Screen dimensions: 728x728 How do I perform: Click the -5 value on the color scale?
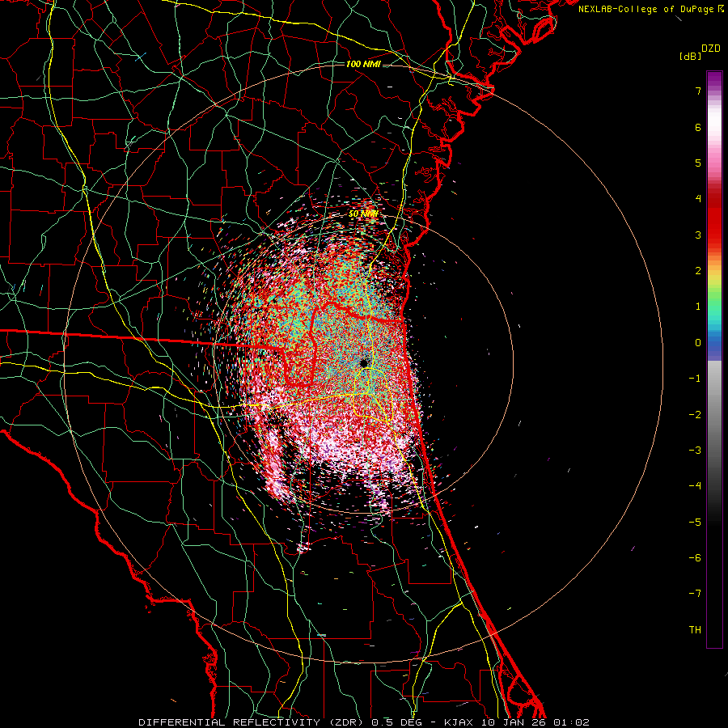click(x=695, y=523)
